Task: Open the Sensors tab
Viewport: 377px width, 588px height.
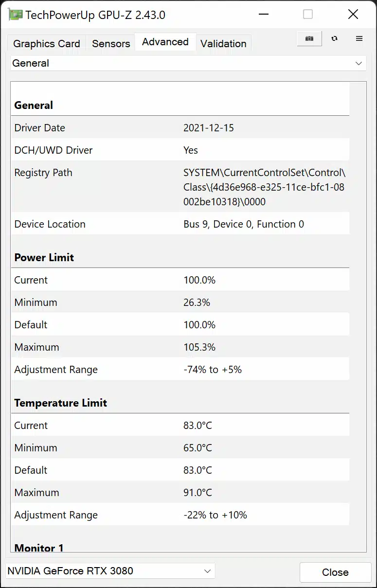Action: 111,43
